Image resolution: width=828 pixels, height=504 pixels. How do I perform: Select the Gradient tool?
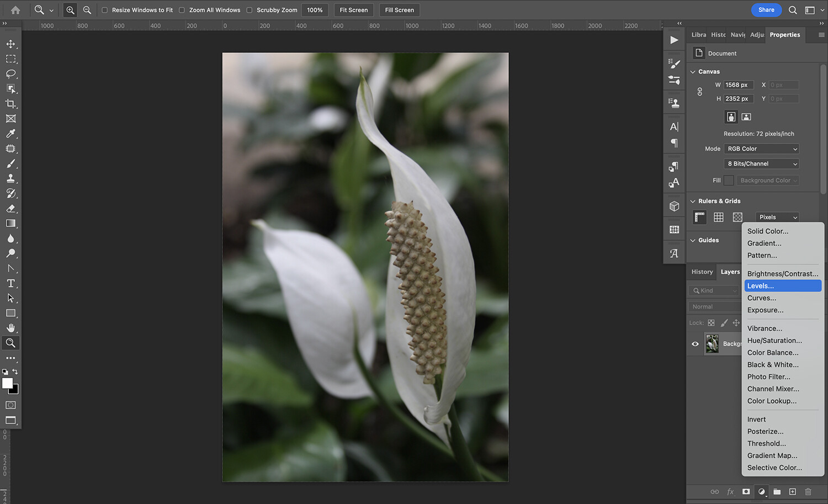[x=11, y=223]
